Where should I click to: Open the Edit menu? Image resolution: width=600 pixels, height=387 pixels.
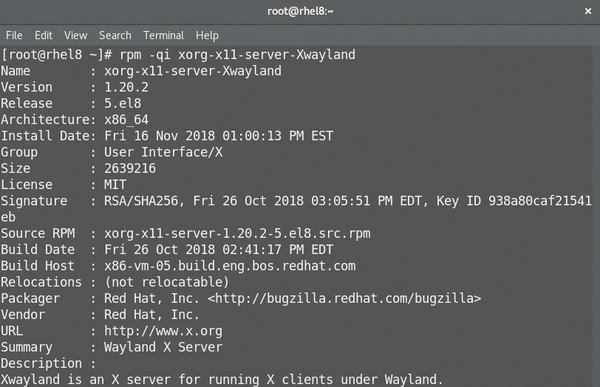pos(43,36)
